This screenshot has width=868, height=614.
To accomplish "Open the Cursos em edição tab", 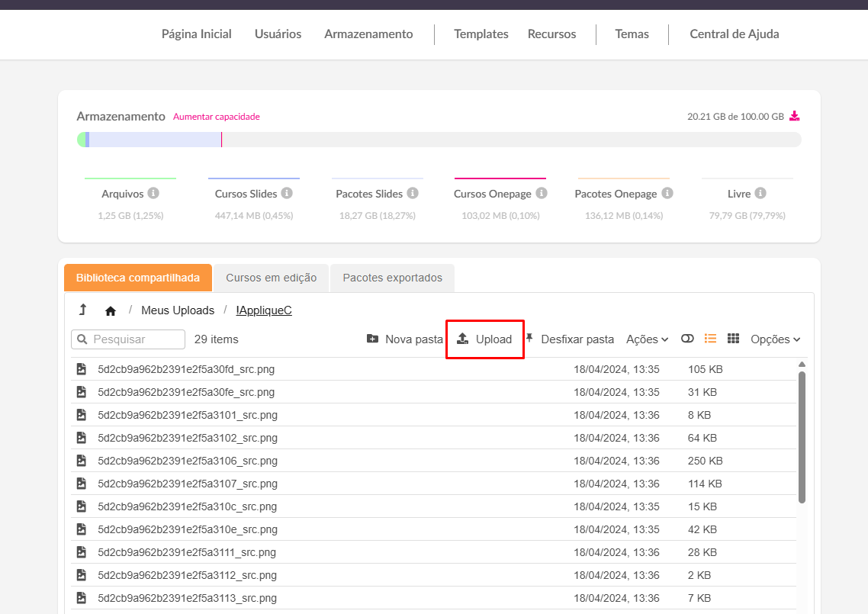I will [x=271, y=278].
